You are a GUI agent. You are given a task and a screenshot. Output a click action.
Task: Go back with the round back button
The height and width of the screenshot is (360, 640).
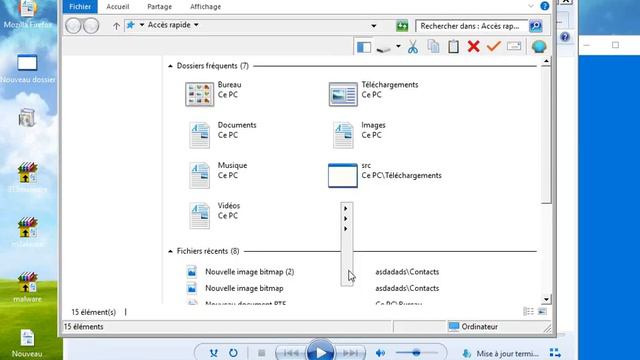pos(73,26)
